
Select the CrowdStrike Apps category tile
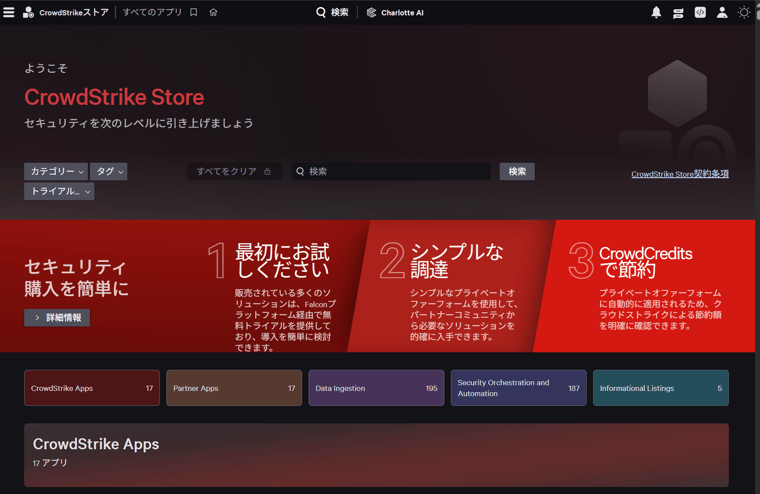(92, 388)
